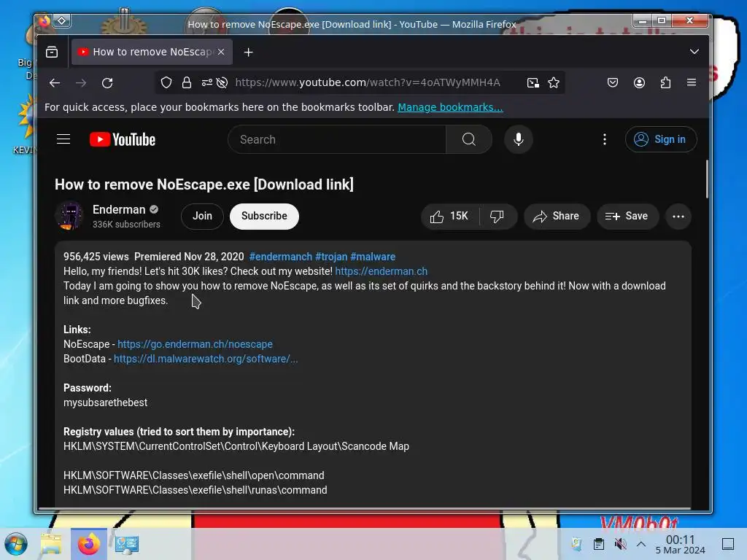Open the tracking protection shield icon
Screen dimensions: 747x560
[166, 83]
